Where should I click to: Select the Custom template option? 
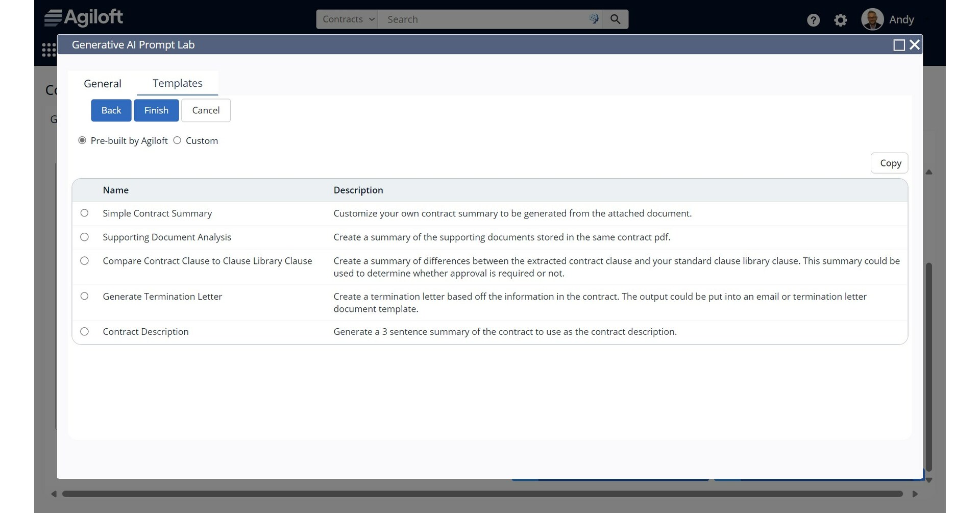(177, 140)
